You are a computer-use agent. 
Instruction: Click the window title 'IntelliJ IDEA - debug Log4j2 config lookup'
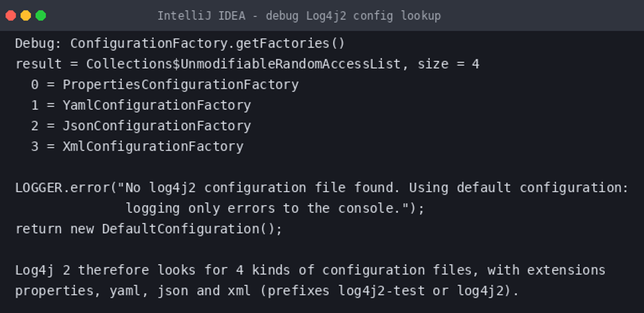[299, 16]
